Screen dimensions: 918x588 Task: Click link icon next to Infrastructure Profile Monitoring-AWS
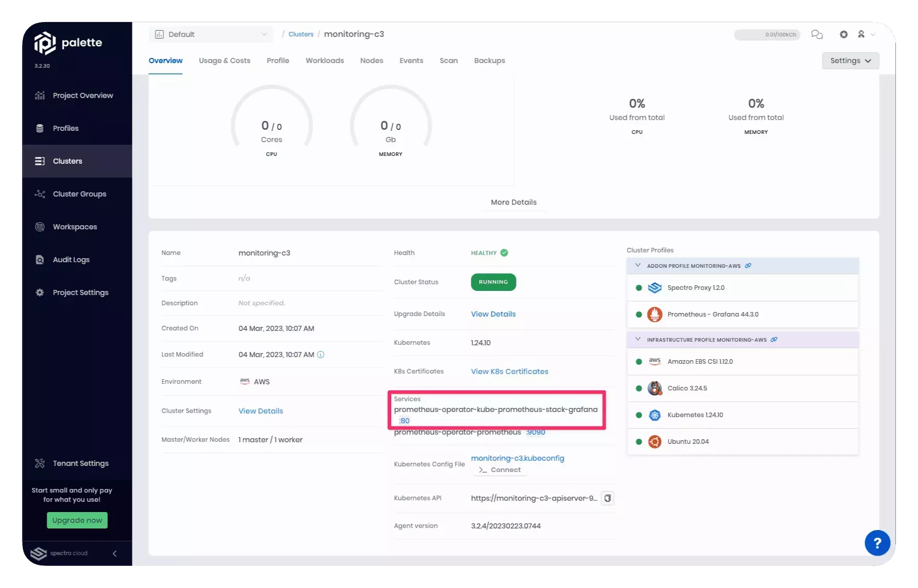pyautogui.click(x=774, y=340)
